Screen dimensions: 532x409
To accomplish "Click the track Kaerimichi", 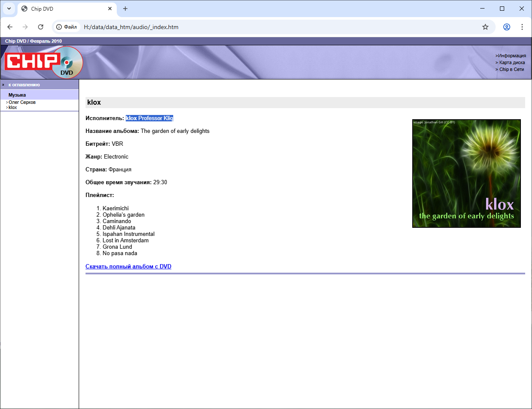I will [x=115, y=208].
